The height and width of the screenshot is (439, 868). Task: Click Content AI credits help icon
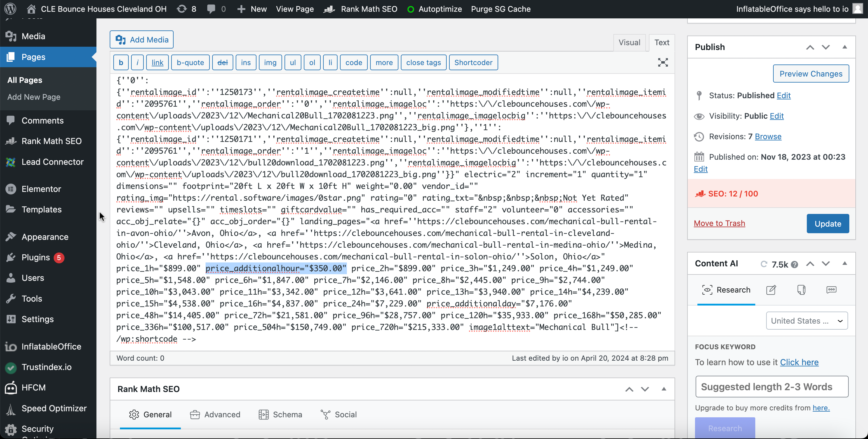click(x=794, y=265)
